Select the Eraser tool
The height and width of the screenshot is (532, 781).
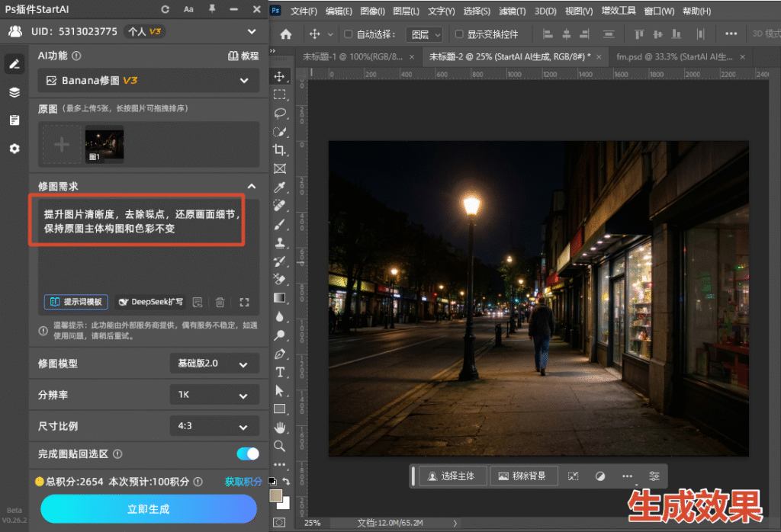[x=279, y=279]
